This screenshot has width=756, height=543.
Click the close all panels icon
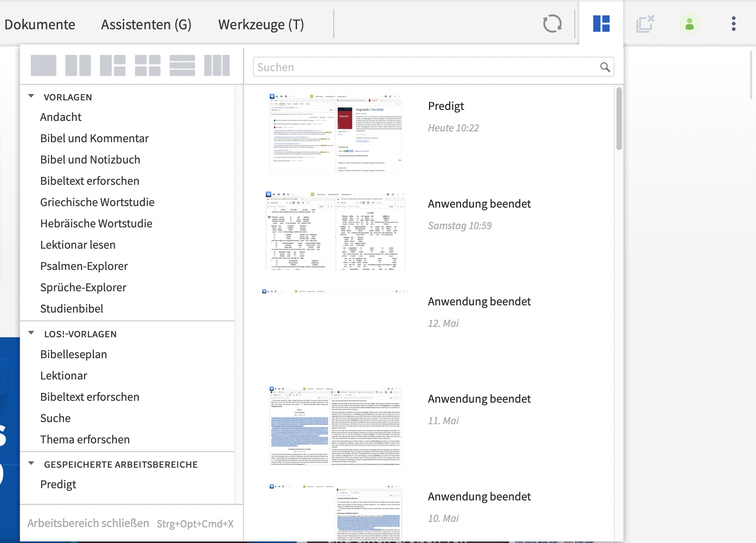pyautogui.click(x=645, y=24)
